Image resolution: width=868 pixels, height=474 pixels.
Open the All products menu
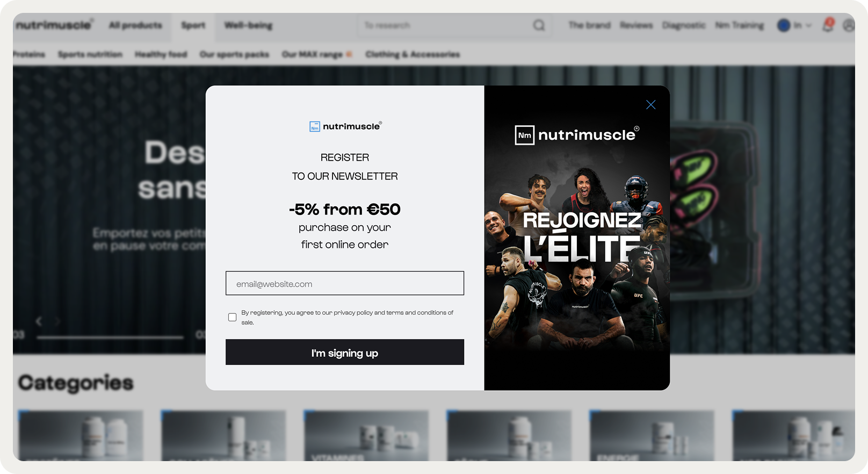tap(135, 25)
